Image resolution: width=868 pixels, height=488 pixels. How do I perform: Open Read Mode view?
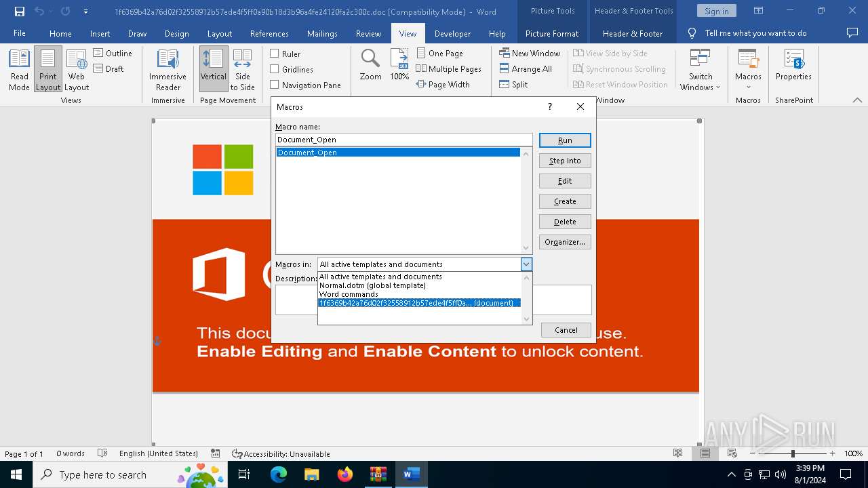[19, 70]
